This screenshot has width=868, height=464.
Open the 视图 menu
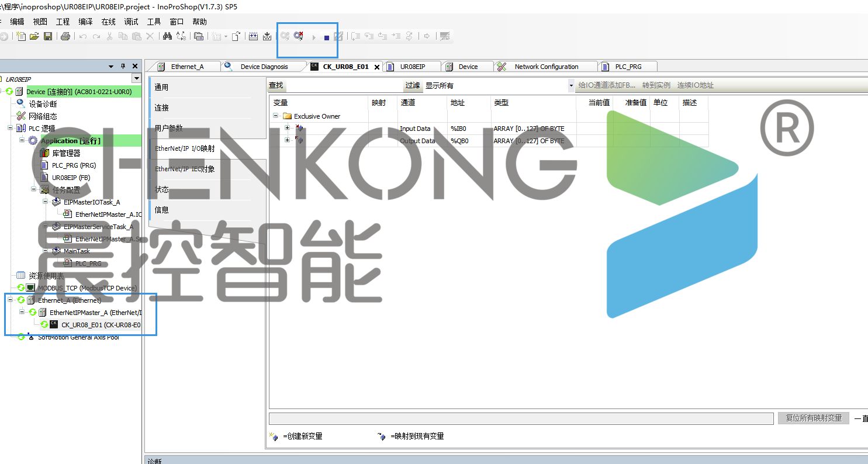tap(40, 22)
